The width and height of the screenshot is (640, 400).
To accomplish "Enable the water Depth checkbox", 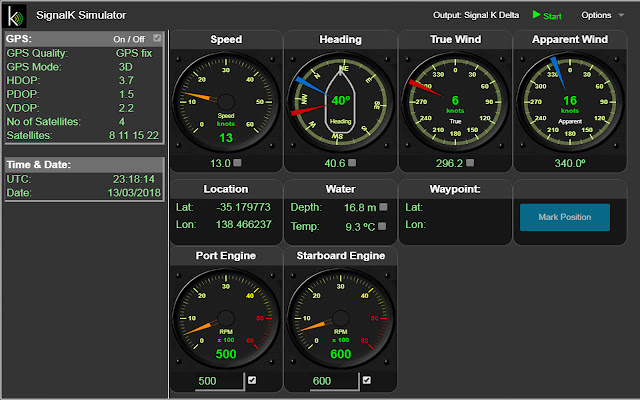I will click(x=383, y=206).
